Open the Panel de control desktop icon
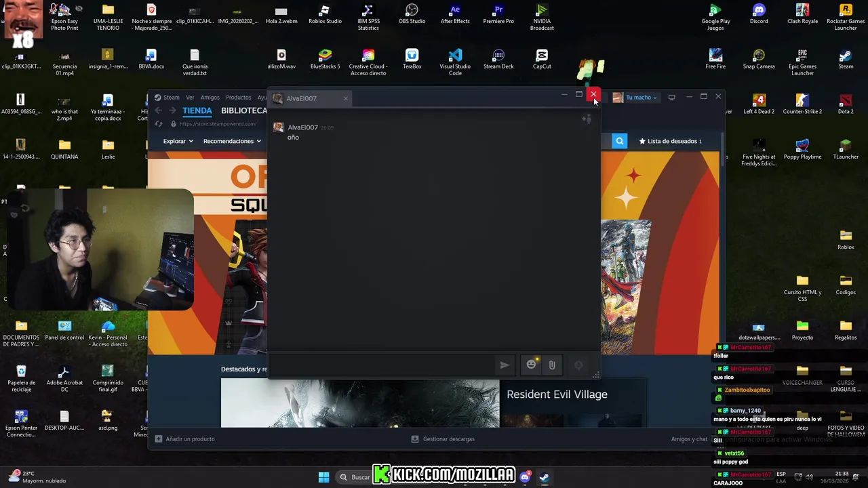 (x=64, y=331)
